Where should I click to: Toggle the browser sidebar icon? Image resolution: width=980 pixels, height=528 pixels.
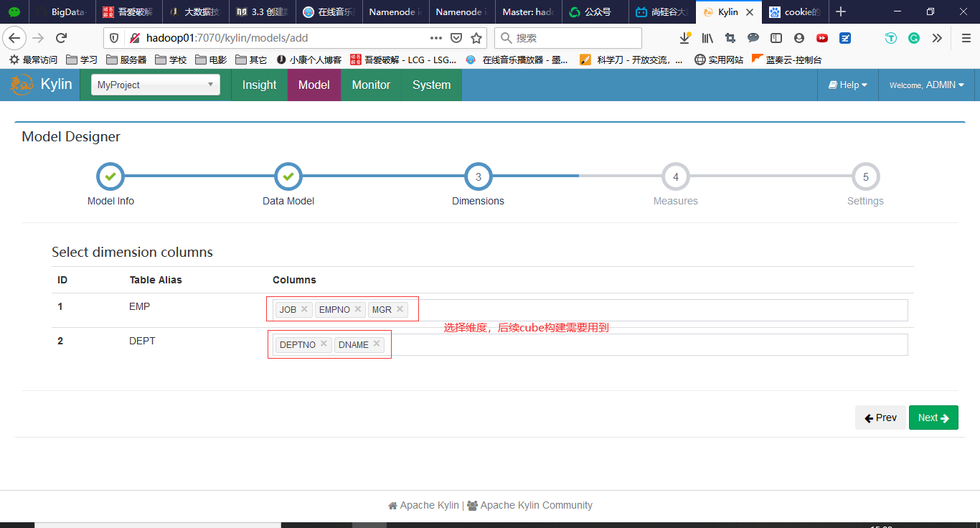tap(776, 38)
